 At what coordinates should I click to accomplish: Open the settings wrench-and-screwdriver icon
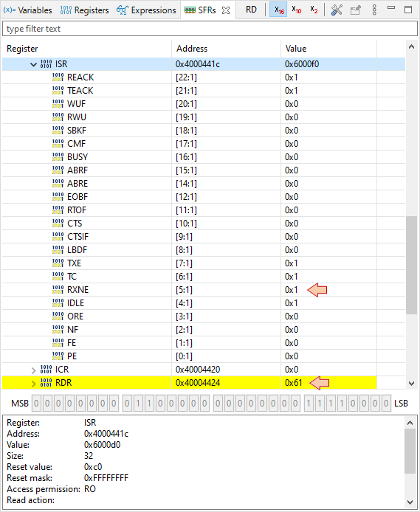pos(337,10)
